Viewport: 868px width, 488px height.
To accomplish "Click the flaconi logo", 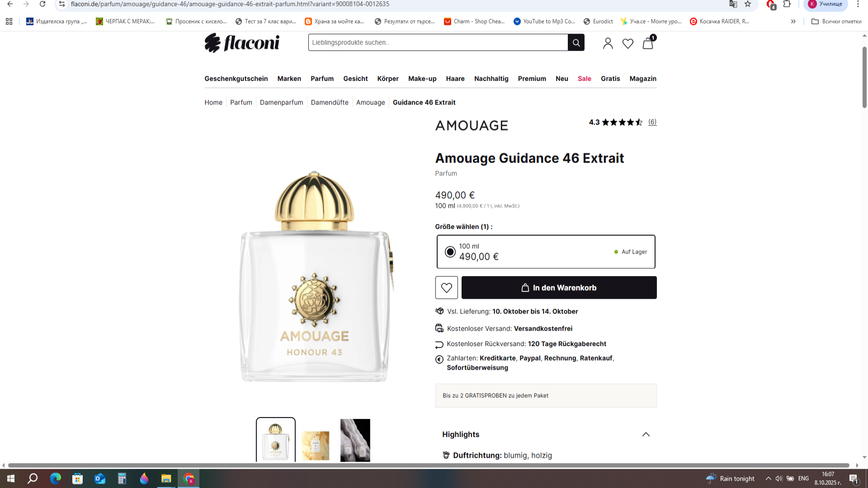I will click(x=242, y=43).
